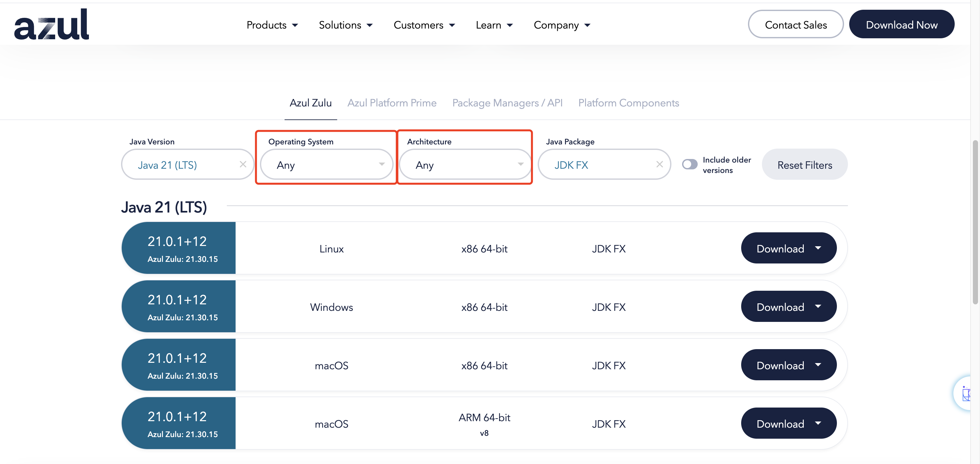Click the ARM 64-bit v8 architecture cell

coord(484,424)
